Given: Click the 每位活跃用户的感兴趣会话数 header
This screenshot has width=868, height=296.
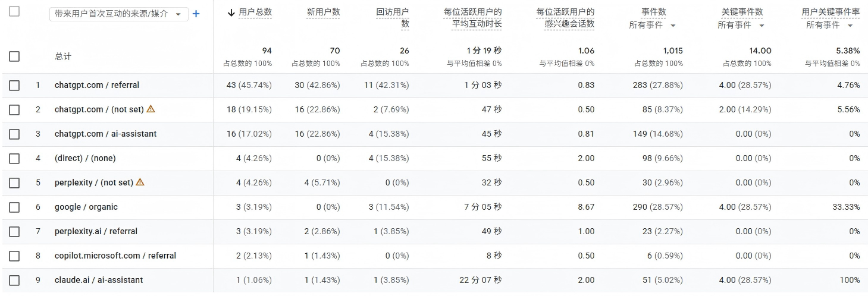Looking at the screenshot, I should (565, 18).
